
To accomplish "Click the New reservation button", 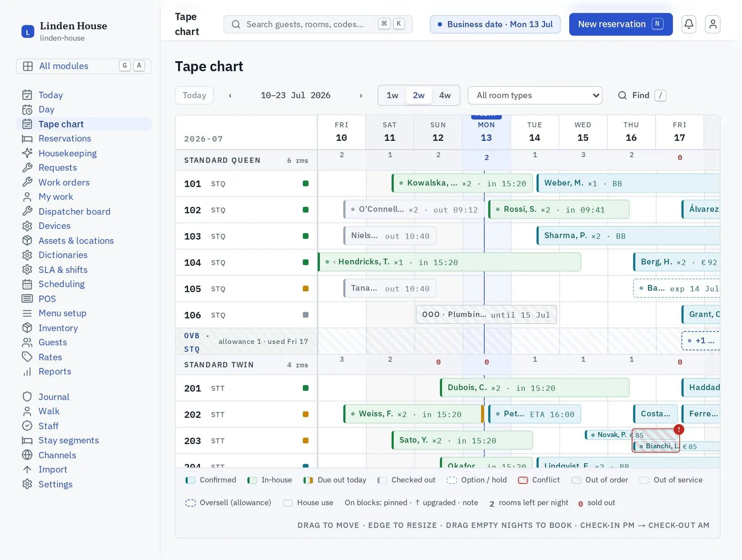I will point(621,24).
